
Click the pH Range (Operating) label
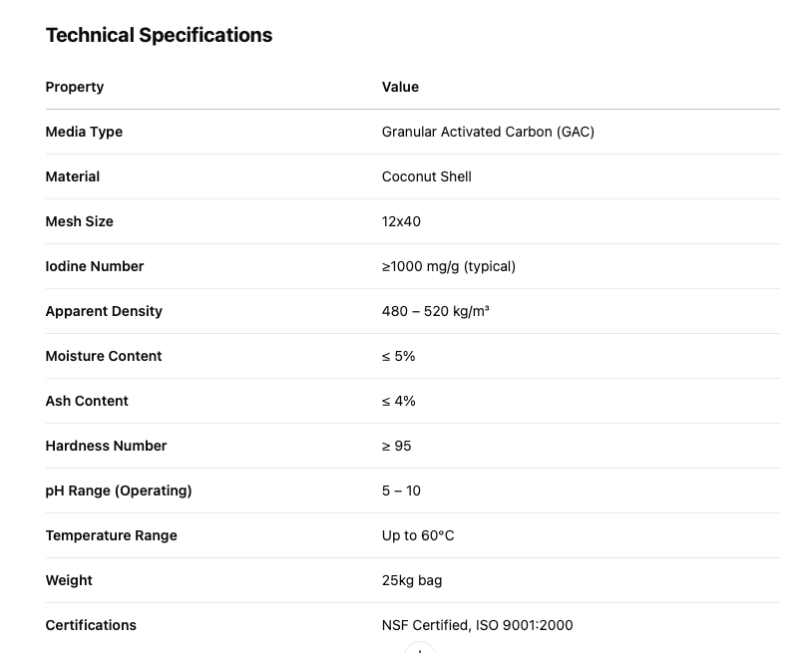point(119,490)
